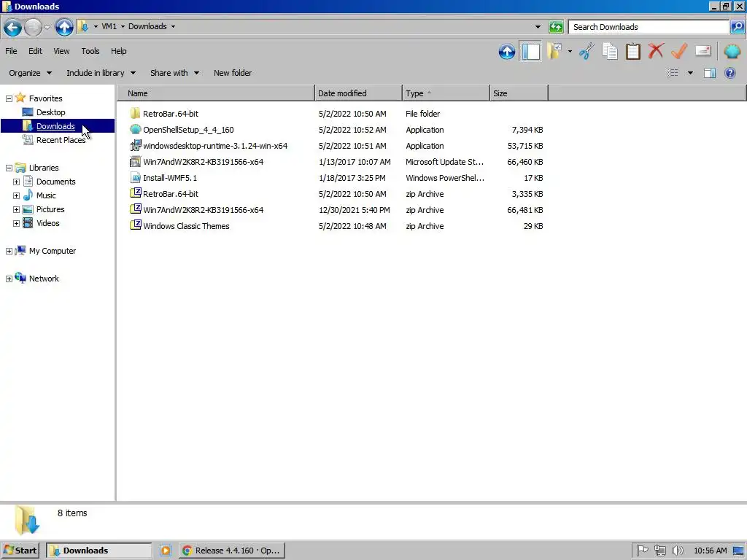This screenshot has height=560, width=747.
Task: Click the New folder button
Action: point(233,73)
